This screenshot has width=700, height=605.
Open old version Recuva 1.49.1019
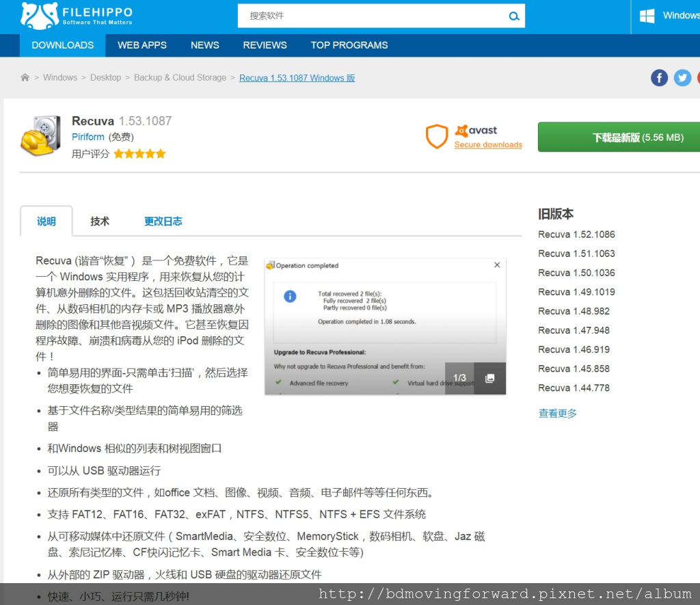click(576, 292)
